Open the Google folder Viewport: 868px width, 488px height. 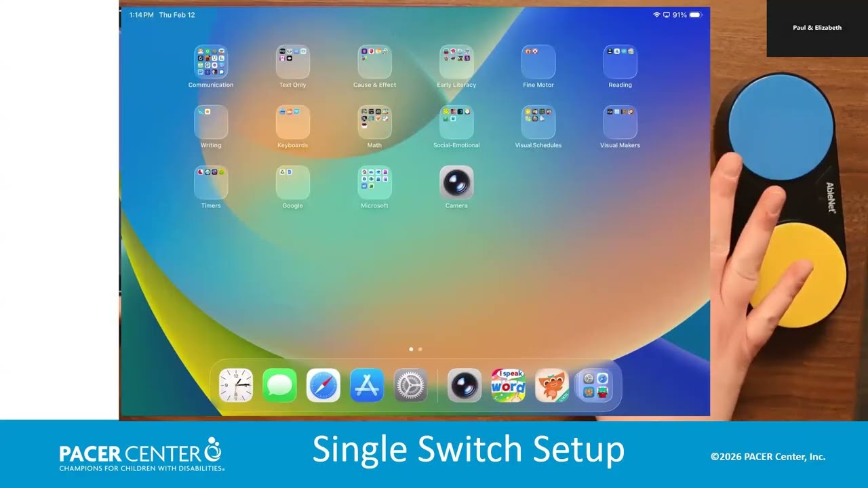293,182
